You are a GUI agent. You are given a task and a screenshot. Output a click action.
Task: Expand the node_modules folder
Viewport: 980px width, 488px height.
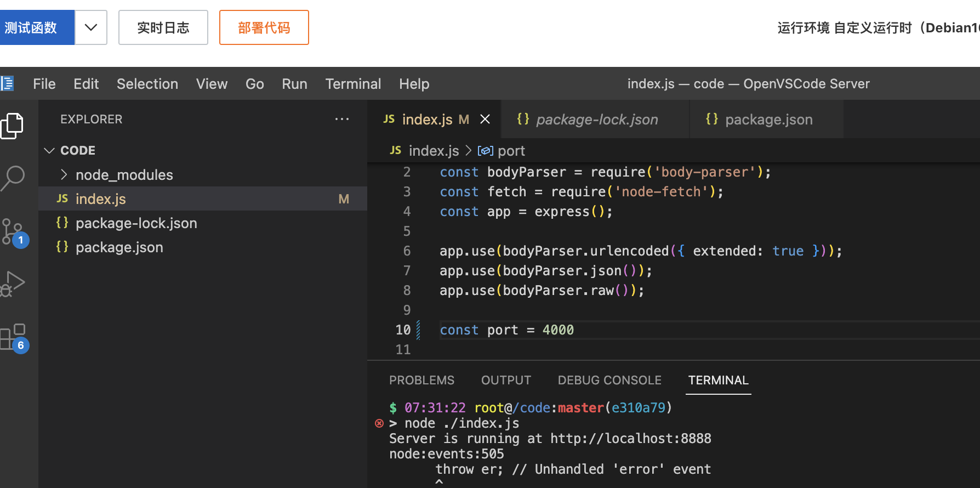[64, 174]
